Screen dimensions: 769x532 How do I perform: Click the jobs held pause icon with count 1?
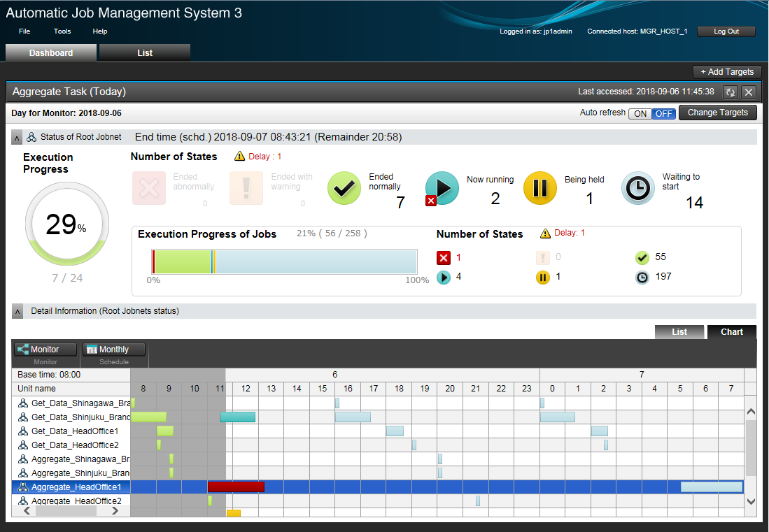pyautogui.click(x=542, y=278)
